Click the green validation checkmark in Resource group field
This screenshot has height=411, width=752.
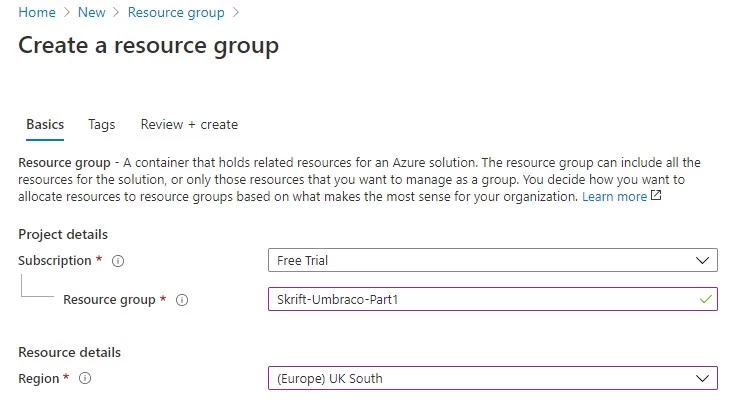(705, 299)
